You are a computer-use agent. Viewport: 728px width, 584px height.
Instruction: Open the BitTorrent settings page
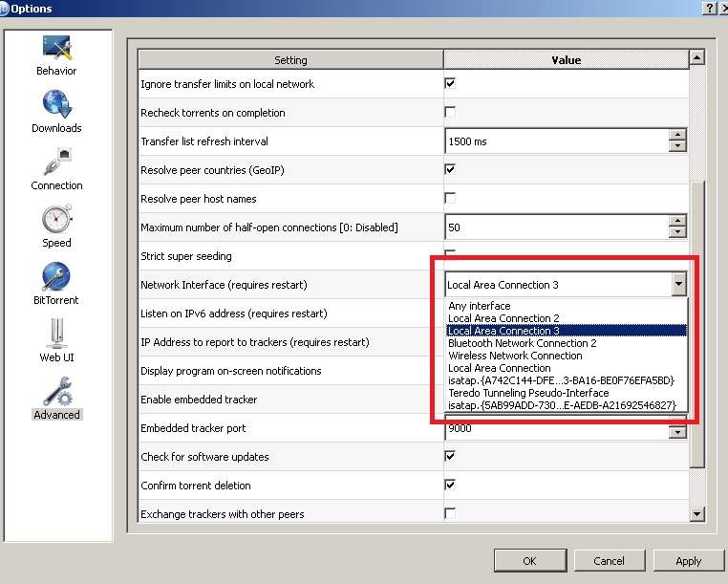[56, 284]
